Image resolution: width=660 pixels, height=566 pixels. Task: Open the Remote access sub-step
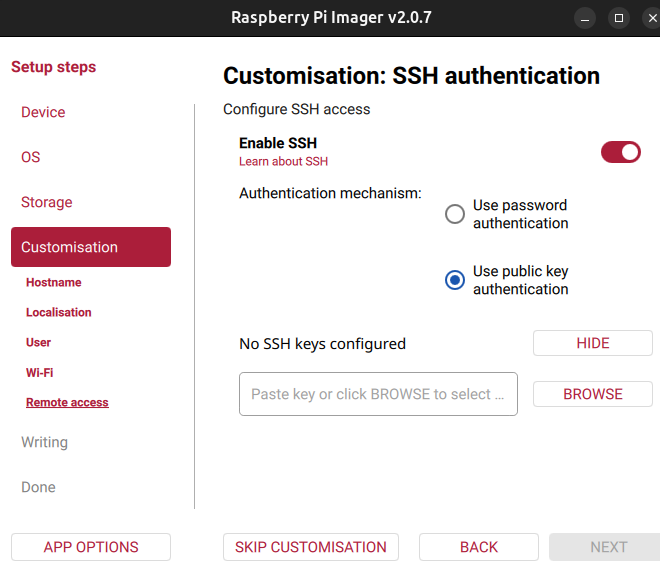pos(67,402)
